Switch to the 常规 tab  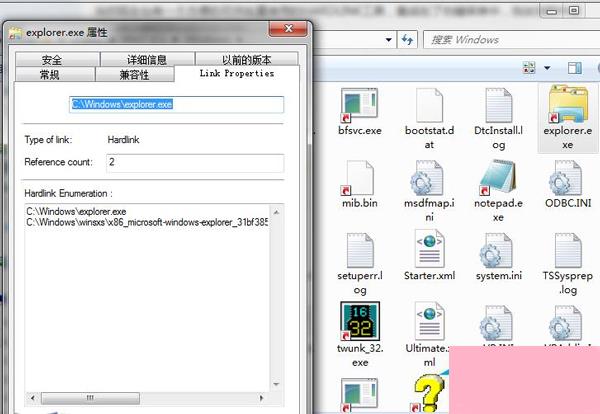point(54,74)
